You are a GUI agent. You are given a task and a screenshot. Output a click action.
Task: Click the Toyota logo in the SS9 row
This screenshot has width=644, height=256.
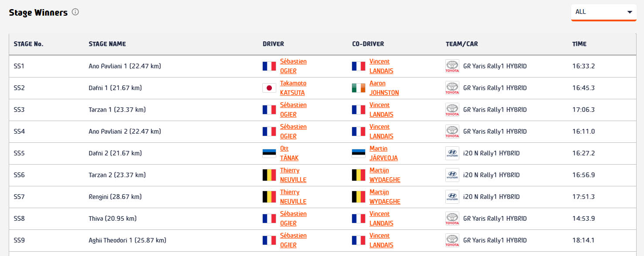point(452,240)
